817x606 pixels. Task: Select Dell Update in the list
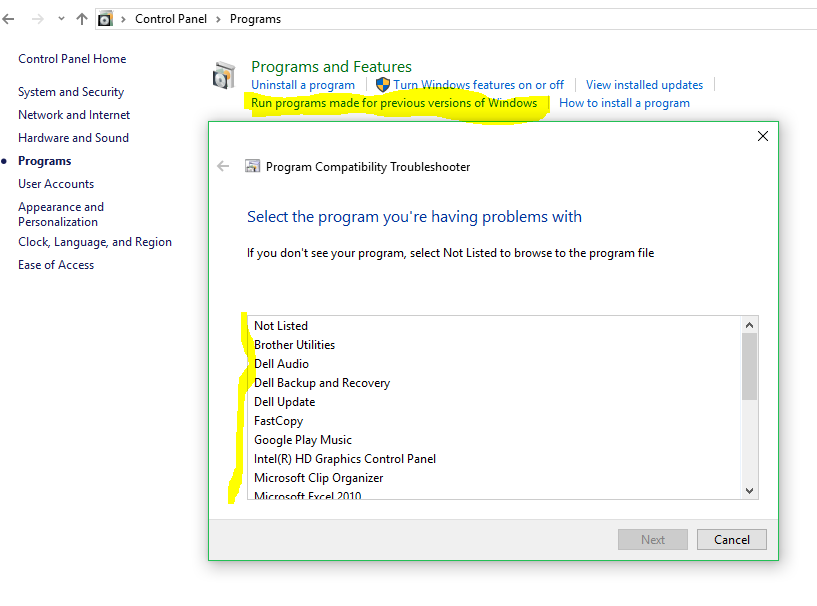pos(495,402)
